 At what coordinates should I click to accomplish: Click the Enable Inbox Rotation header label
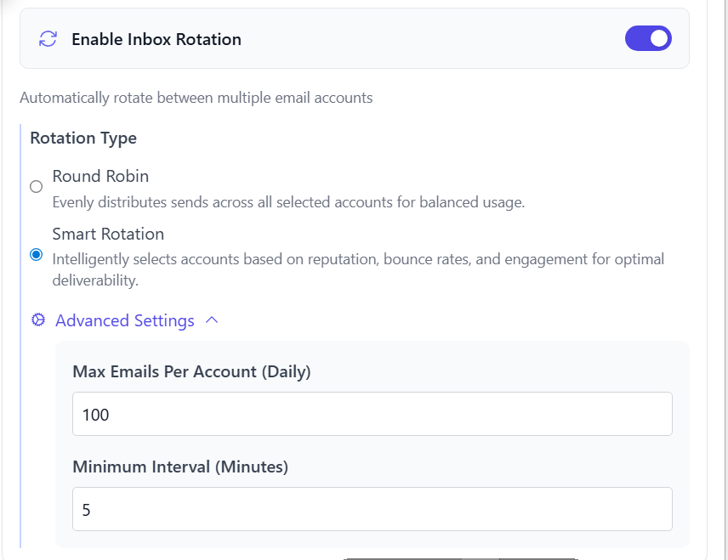click(x=156, y=39)
